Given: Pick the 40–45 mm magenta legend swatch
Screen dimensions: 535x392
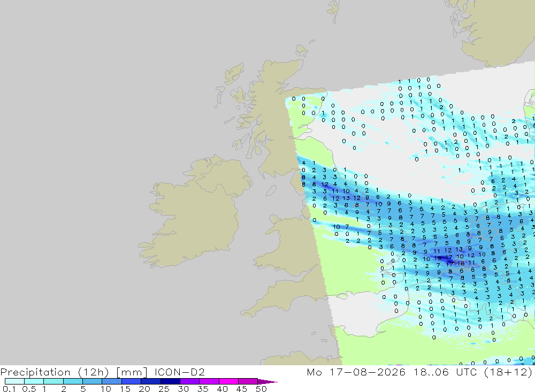Looking at the screenshot, I should (x=228, y=381).
